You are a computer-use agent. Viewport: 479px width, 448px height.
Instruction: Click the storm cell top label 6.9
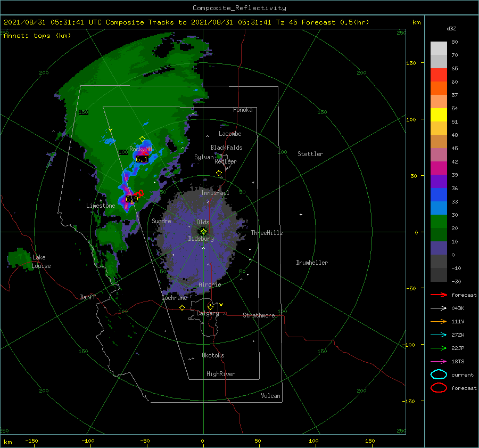(132, 199)
